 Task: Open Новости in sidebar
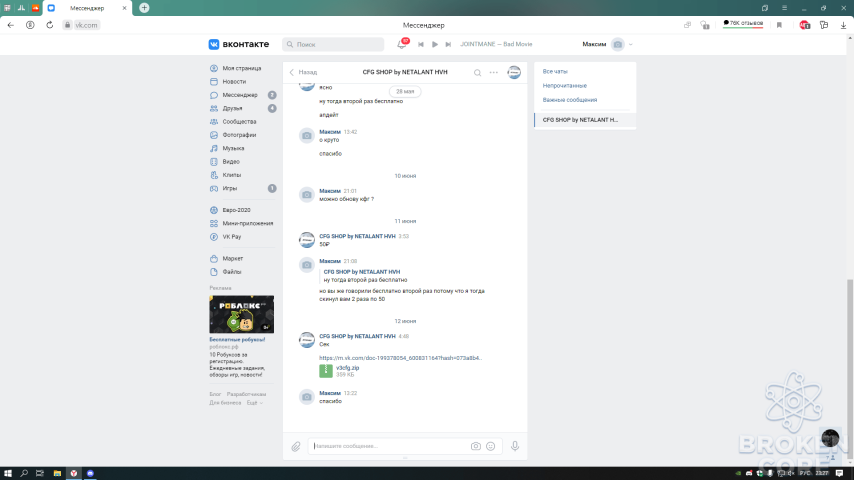point(234,82)
